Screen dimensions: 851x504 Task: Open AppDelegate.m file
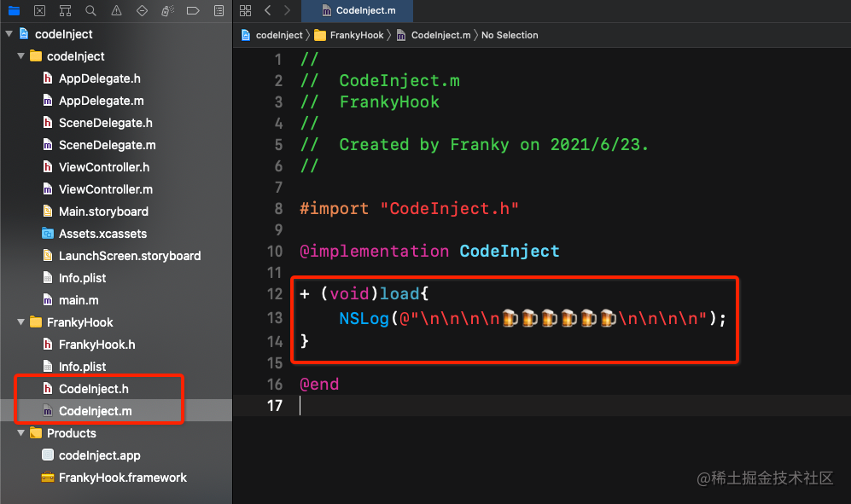click(101, 101)
